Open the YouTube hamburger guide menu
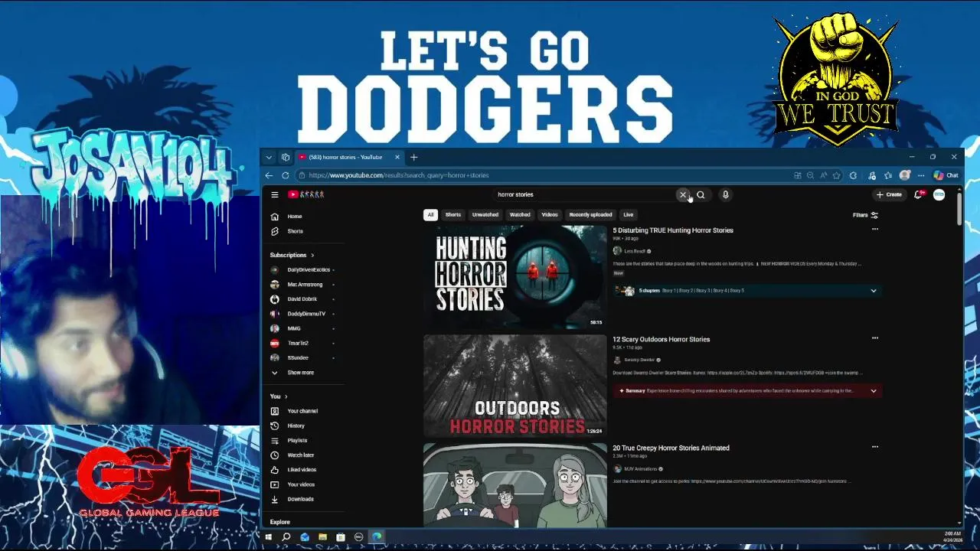This screenshot has height=551, width=980. click(274, 194)
